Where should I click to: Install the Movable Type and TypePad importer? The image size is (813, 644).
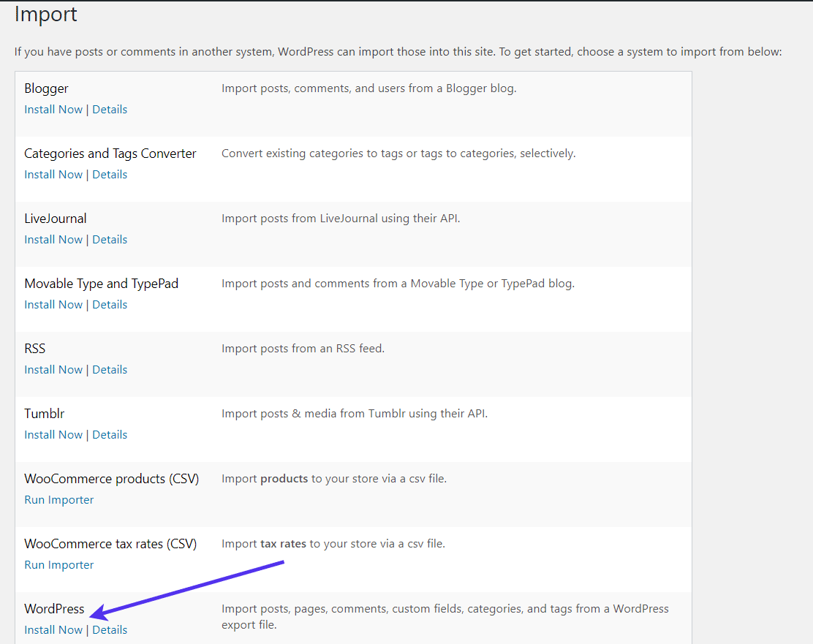click(53, 304)
